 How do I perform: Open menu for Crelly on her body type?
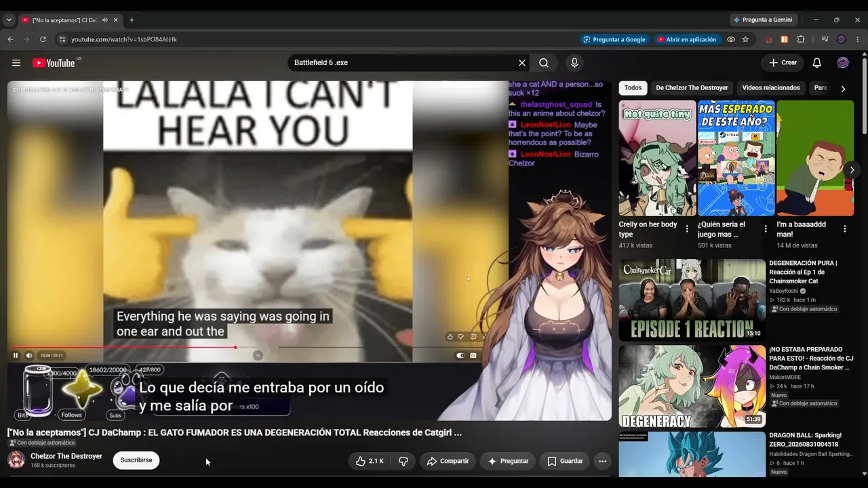click(687, 229)
